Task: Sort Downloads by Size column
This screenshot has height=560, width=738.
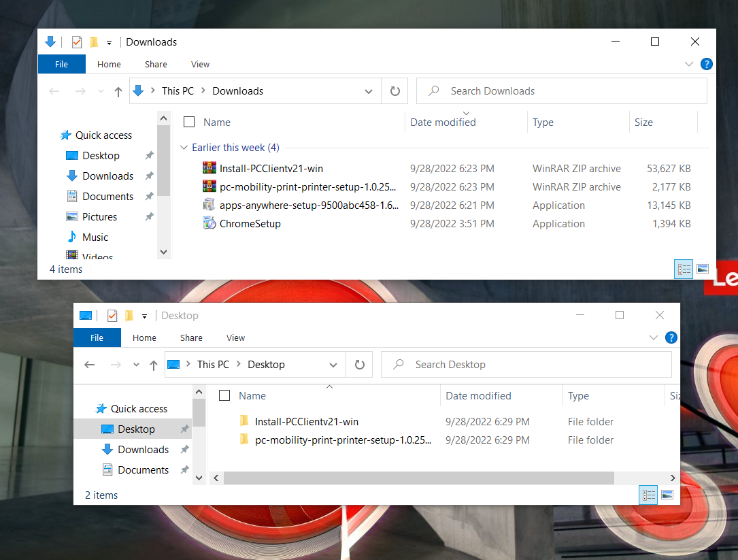Action: (643, 122)
